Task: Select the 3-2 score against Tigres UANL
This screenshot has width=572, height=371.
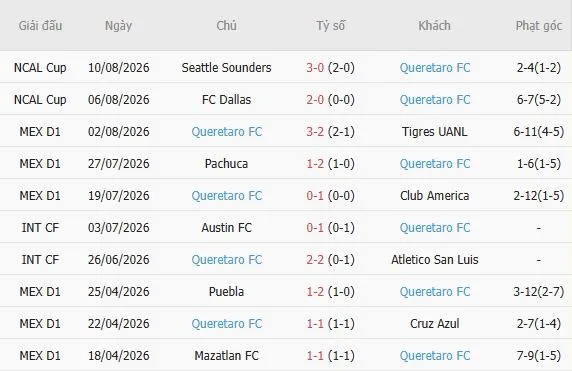Action: click(x=315, y=132)
